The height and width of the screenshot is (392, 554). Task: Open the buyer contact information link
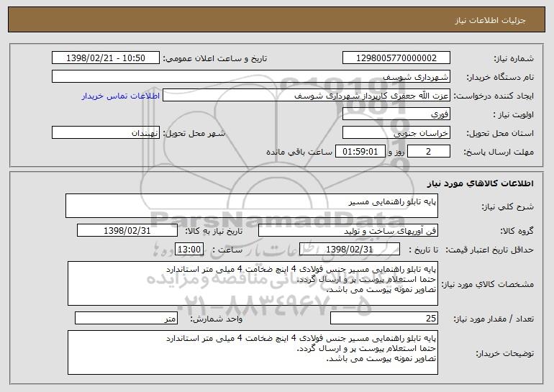pyautogui.click(x=121, y=96)
